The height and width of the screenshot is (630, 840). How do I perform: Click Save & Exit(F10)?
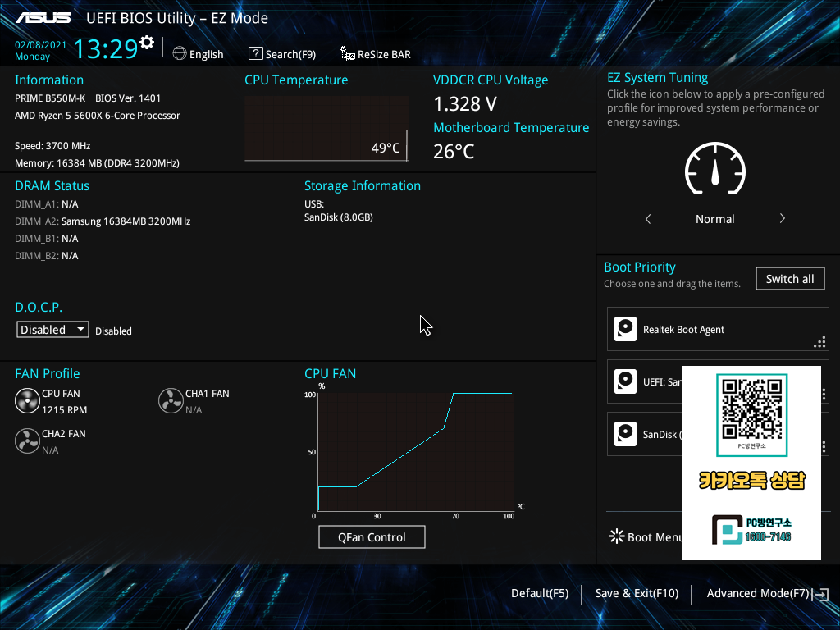pyautogui.click(x=637, y=594)
